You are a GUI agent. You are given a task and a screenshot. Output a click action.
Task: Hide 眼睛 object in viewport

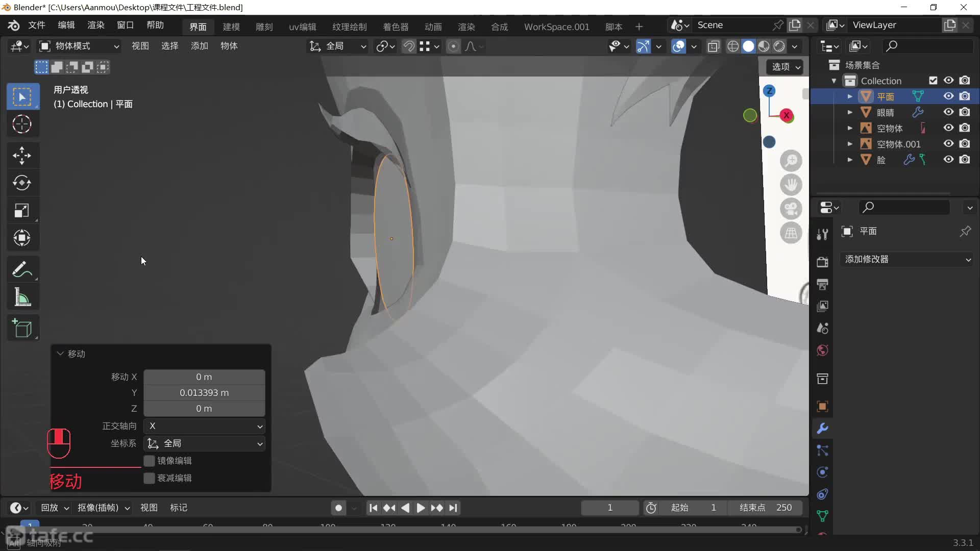pyautogui.click(x=948, y=112)
